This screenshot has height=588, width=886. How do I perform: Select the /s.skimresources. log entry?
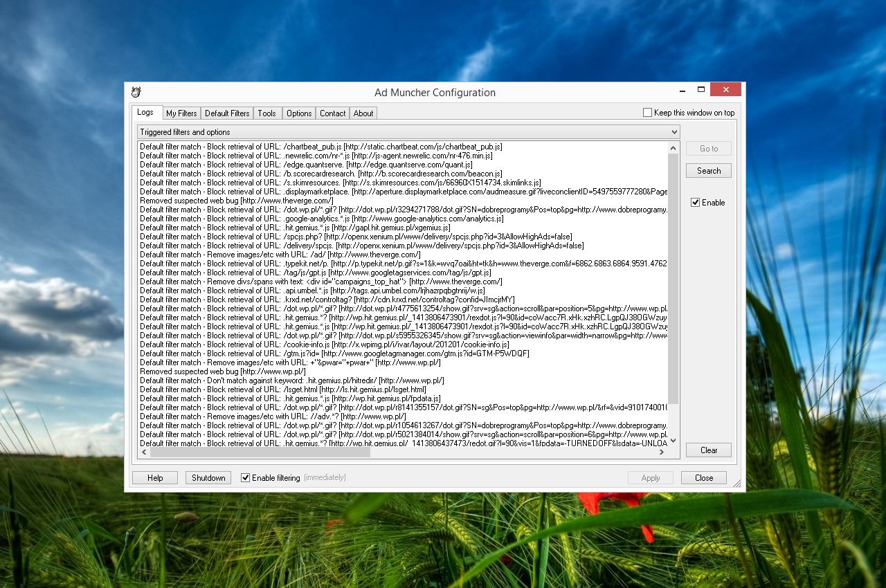point(341,183)
